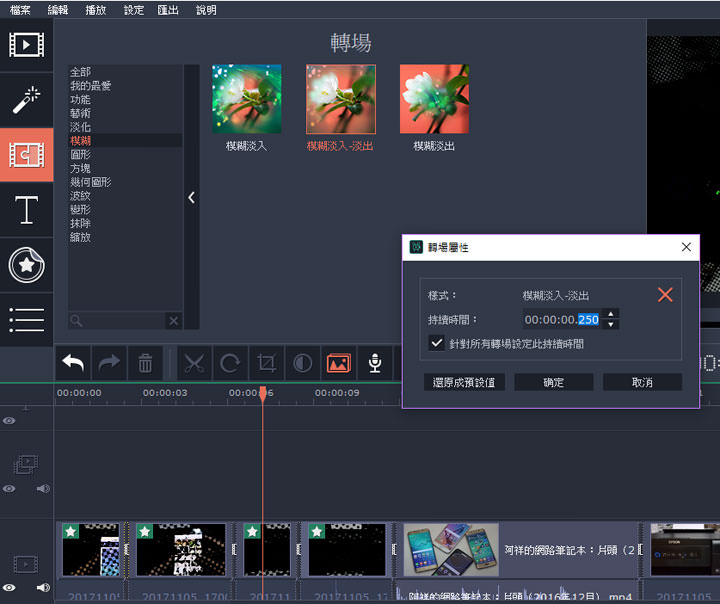The image size is (720, 604).
Task: Click the rotate clip icon
Action: 230,363
